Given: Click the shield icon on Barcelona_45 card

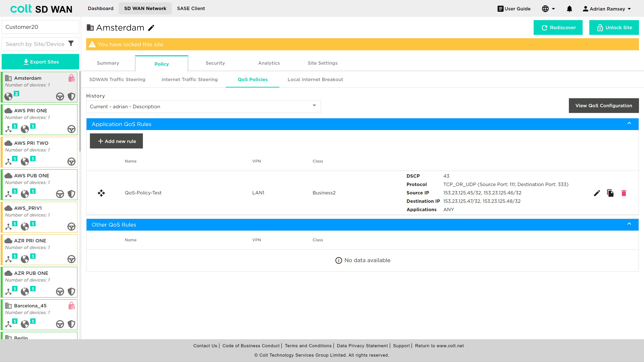Looking at the screenshot, I should [x=71, y=324].
